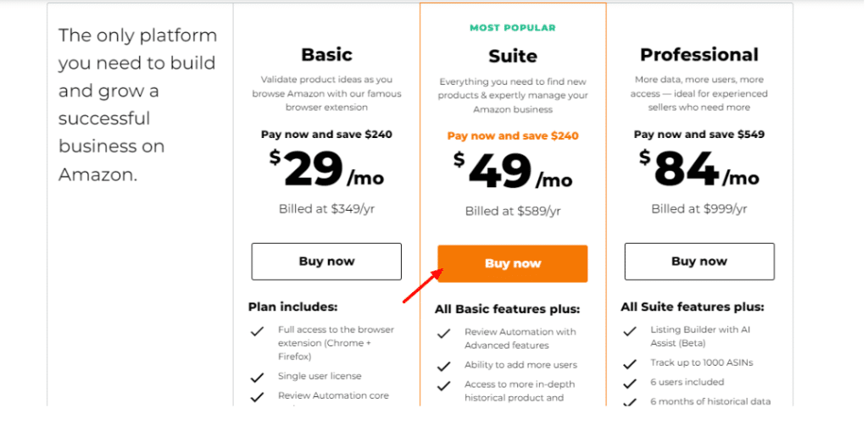Screen dimensions: 868x431
Task: Click checkmark next to 'Single user license'
Action: click(x=257, y=377)
